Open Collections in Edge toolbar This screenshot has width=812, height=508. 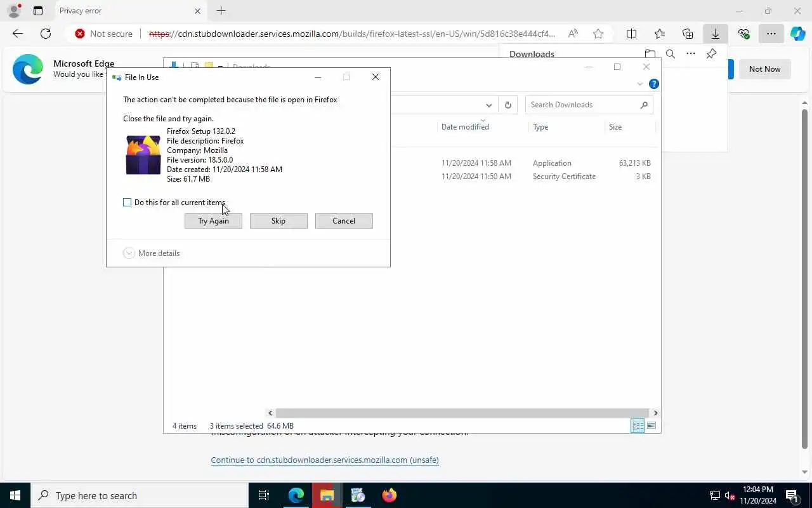688,34
